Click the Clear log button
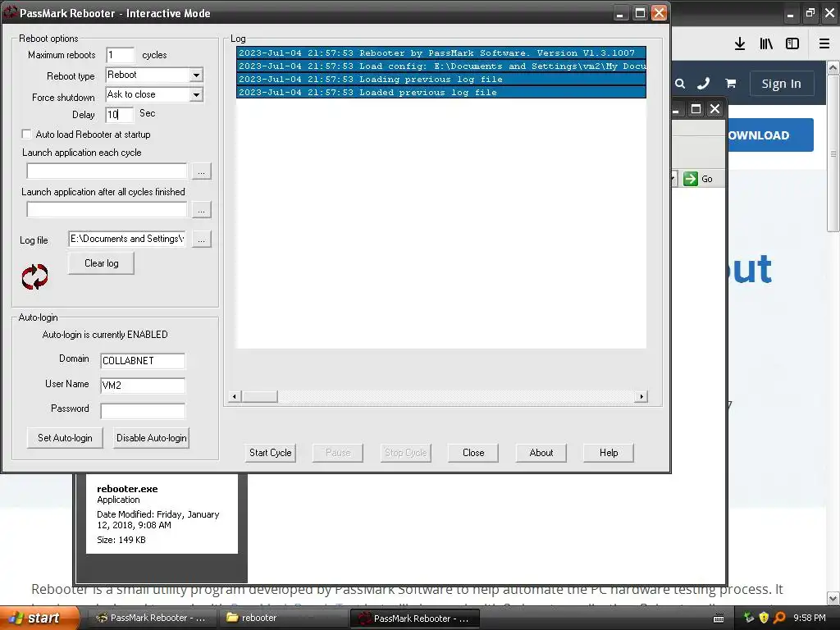The height and width of the screenshot is (630, 840). coord(101,263)
